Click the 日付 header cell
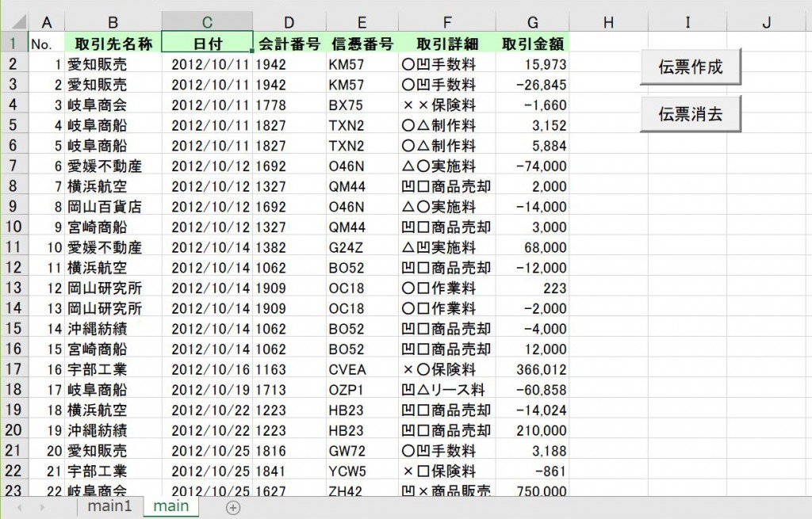This screenshot has width=812, height=519. pos(207,44)
